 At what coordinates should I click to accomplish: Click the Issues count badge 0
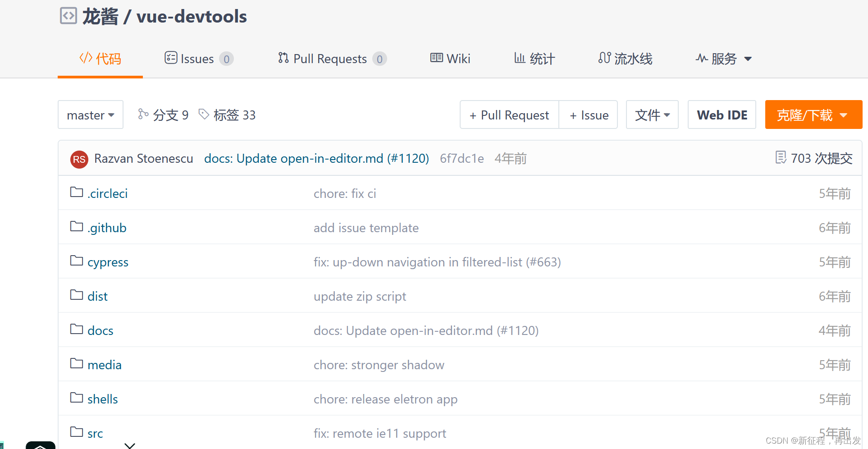(226, 59)
